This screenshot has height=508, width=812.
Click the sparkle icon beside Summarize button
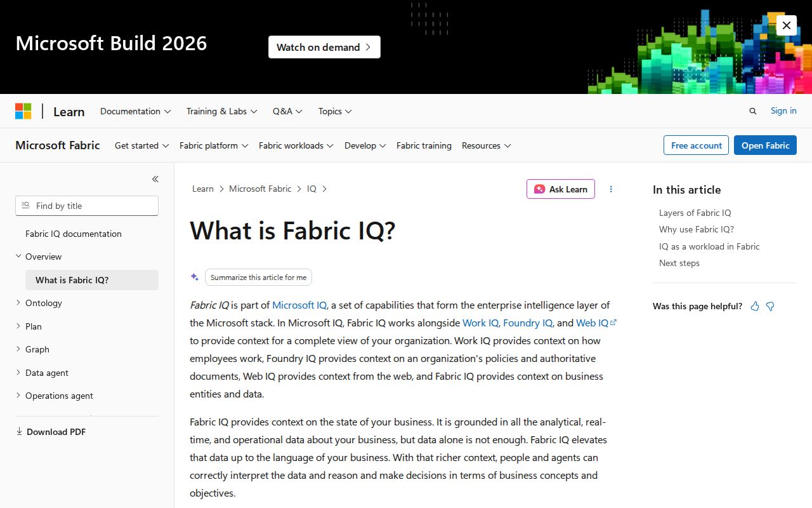195,277
